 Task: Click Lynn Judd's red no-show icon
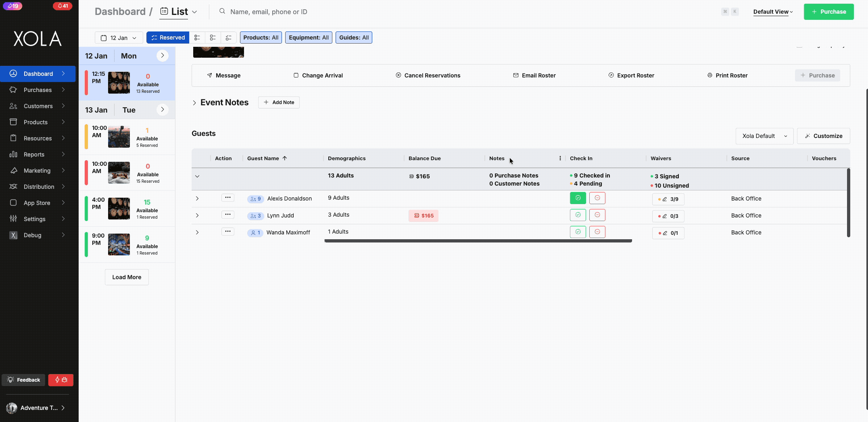click(597, 215)
